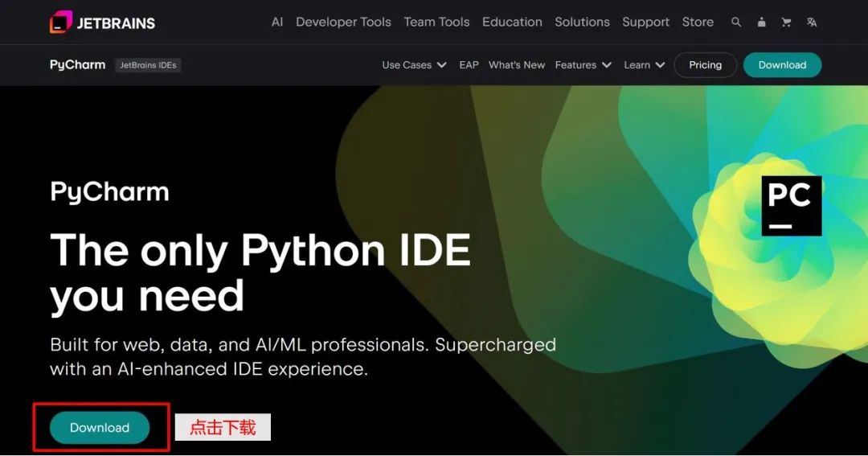The height and width of the screenshot is (456, 868).
Task: Expand the Learn dropdown
Action: point(645,65)
